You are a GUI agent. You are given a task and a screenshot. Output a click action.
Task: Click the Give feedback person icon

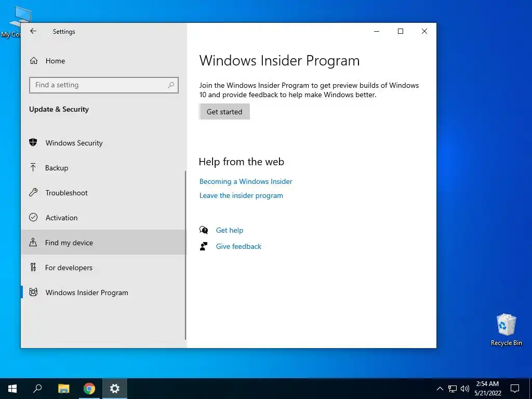coord(204,246)
